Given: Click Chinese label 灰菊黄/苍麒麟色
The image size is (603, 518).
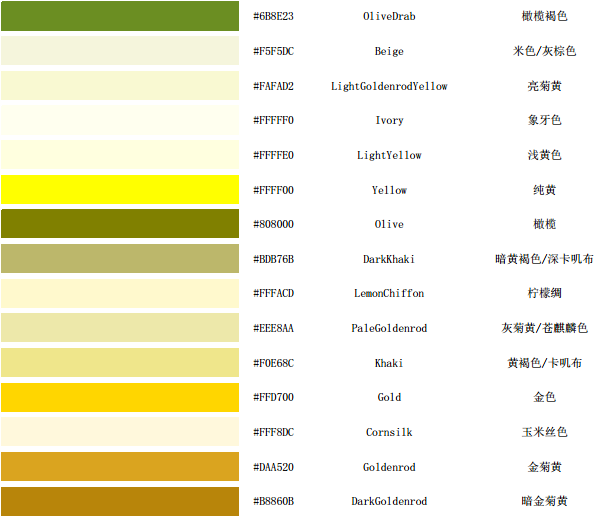Looking at the screenshot, I should click(x=544, y=328).
